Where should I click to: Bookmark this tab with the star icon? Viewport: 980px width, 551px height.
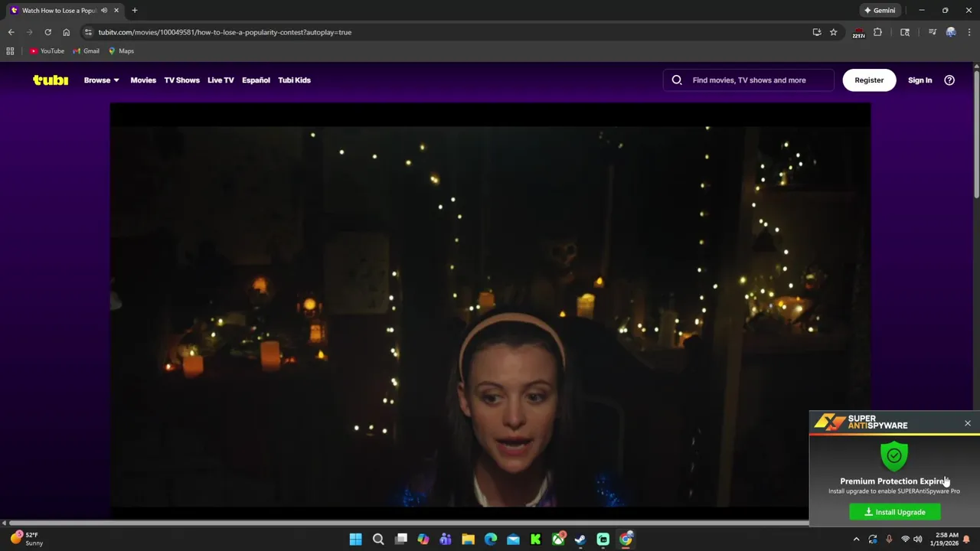coord(834,32)
